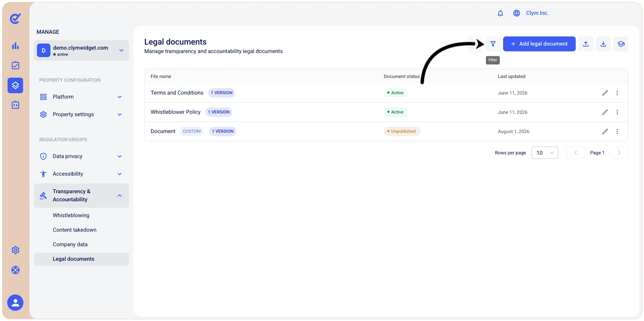Collapse the Transparency & Accountability section
This screenshot has width=644, height=321.
81,195
